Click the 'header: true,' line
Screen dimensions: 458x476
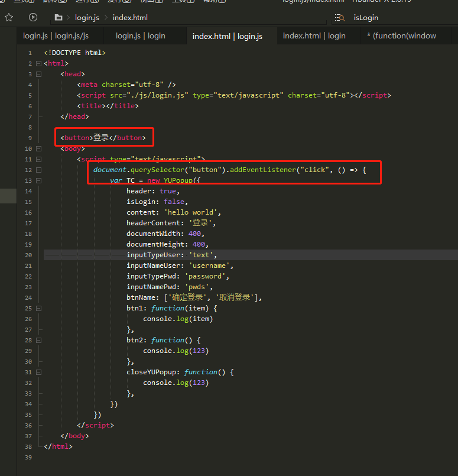click(x=153, y=191)
